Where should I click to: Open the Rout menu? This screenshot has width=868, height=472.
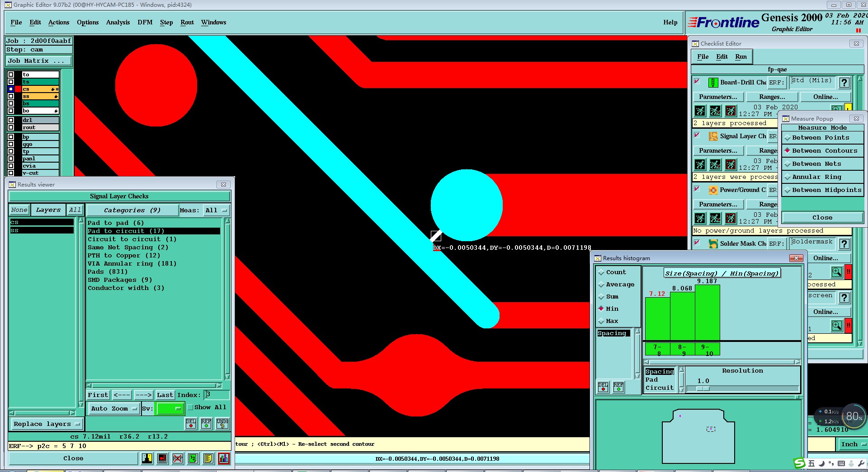pos(187,22)
